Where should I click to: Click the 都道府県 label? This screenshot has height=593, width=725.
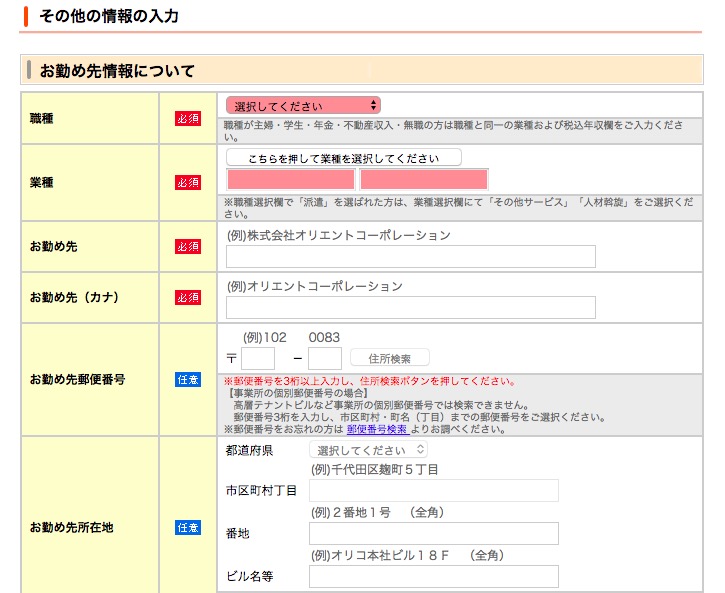click(249, 450)
